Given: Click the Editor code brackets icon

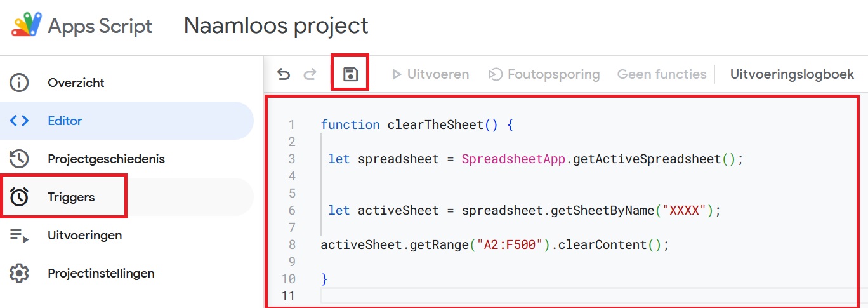Looking at the screenshot, I should pos(20,121).
